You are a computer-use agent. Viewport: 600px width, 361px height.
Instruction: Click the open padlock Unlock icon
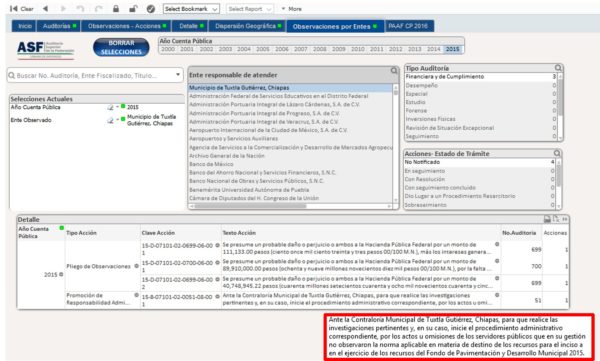pos(133,8)
